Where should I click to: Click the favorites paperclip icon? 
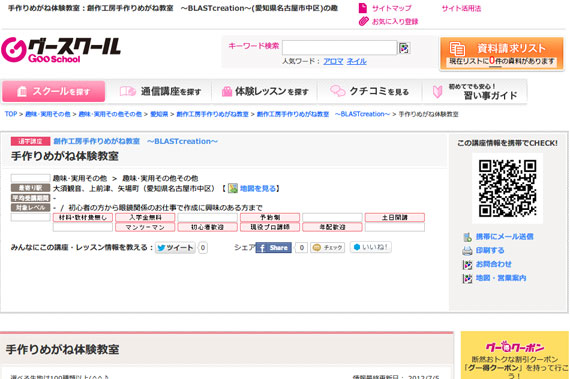coord(363,21)
